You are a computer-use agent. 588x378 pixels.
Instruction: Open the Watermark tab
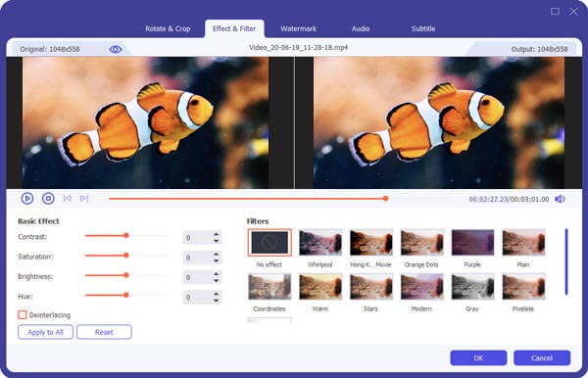pyautogui.click(x=299, y=28)
